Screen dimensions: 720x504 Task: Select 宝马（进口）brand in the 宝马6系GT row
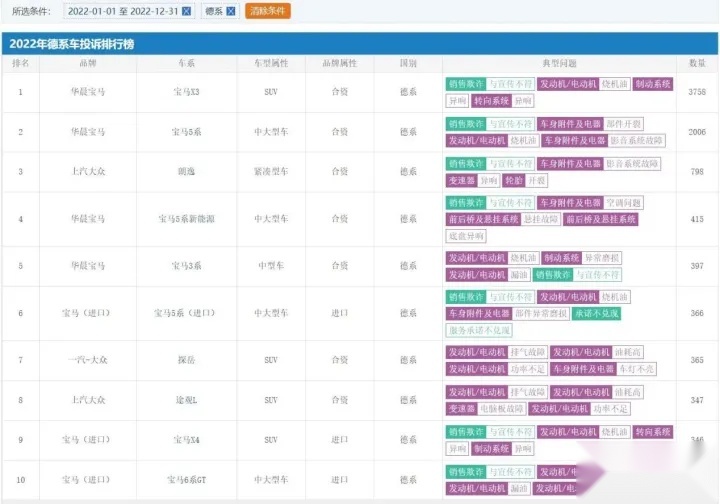pyautogui.click(x=86, y=480)
